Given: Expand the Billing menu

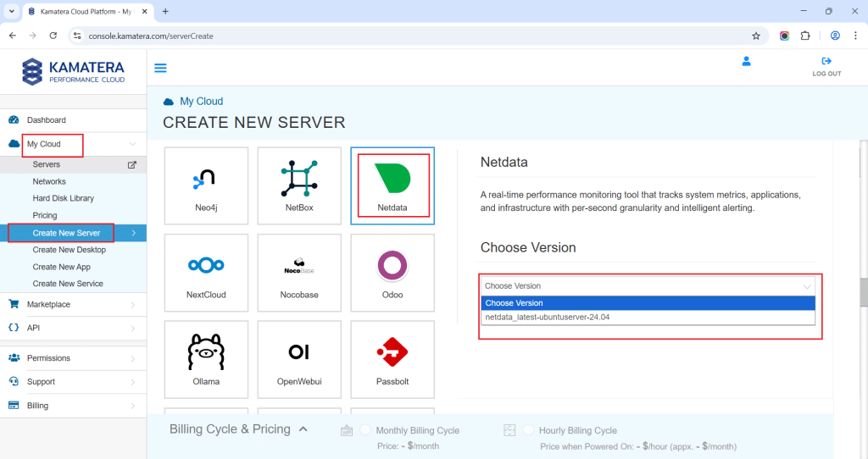Looking at the screenshot, I should pos(73,406).
